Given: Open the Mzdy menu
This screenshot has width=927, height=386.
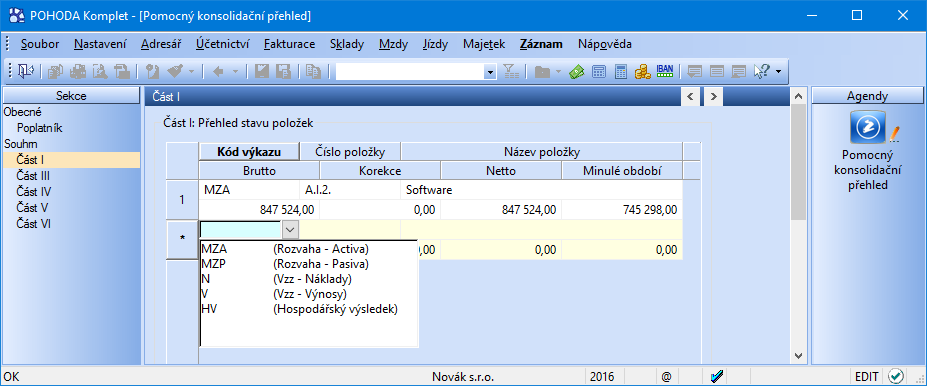Looking at the screenshot, I should click(x=393, y=44).
